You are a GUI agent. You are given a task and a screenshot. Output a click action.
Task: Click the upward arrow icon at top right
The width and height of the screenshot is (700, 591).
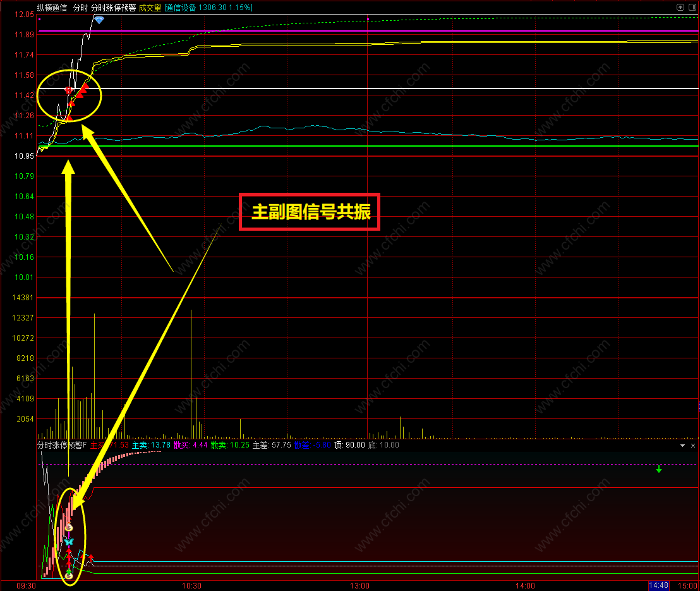tap(680, 7)
